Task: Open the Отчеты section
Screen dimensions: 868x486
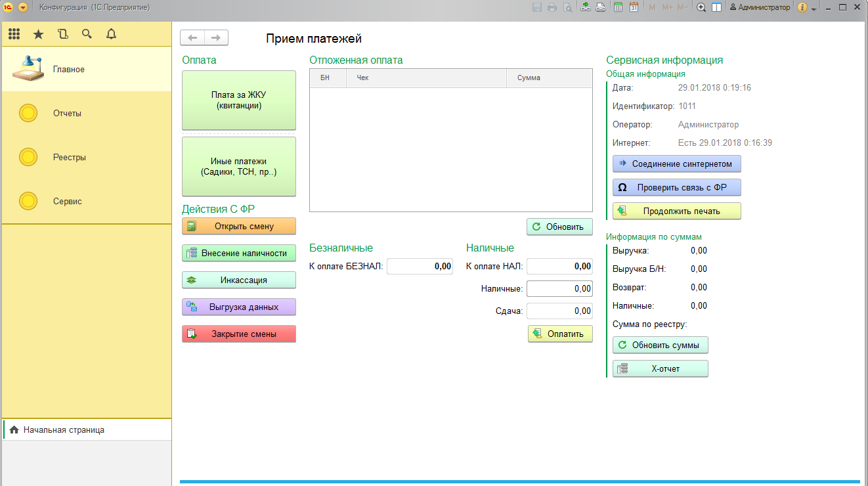Action: [x=67, y=113]
